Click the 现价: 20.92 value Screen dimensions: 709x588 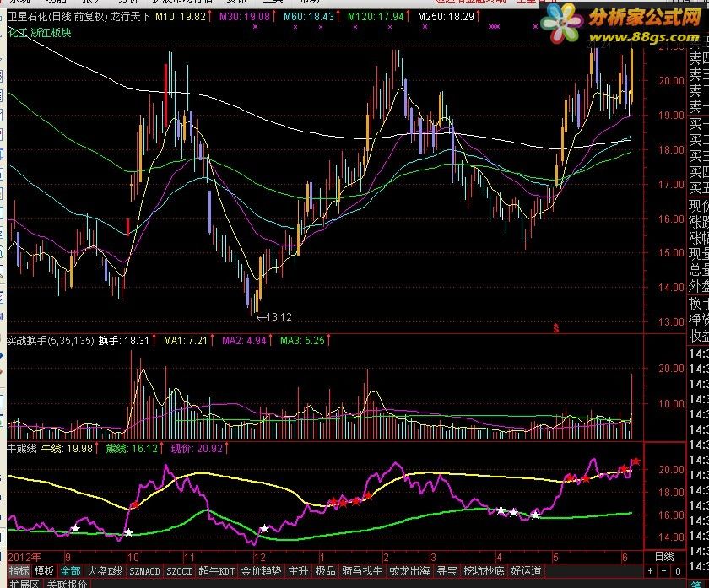(197, 448)
